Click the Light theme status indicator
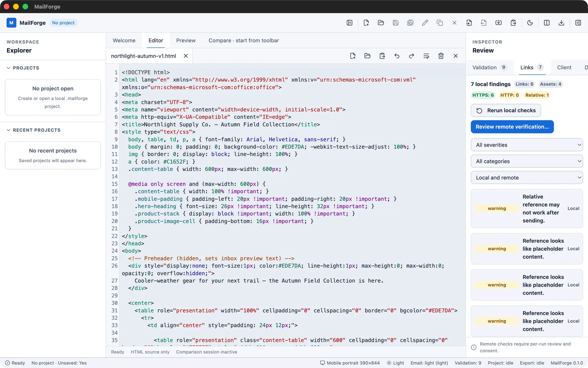588x368 pixels. (395, 363)
